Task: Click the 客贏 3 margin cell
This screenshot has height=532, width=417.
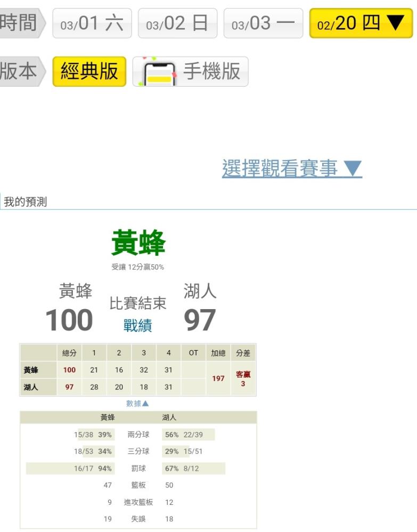Action: click(243, 379)
